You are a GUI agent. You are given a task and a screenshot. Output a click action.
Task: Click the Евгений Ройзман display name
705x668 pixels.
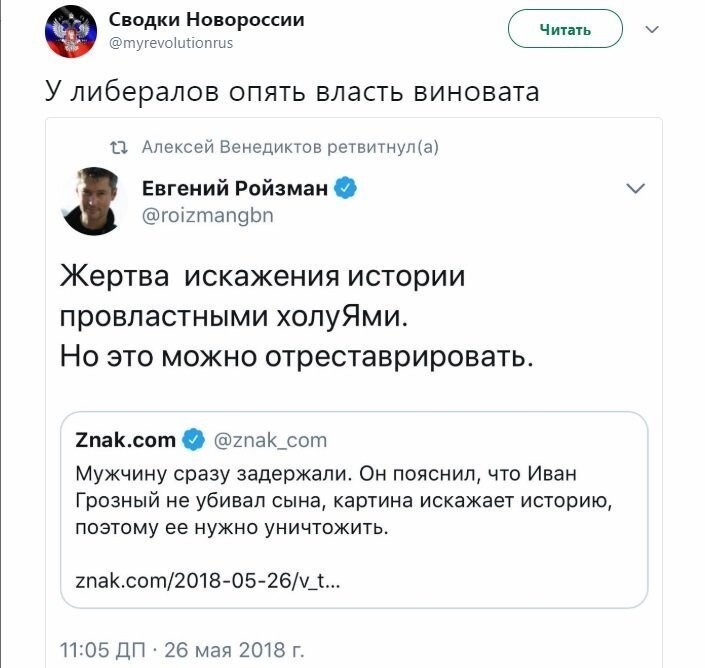pyautogui.click(x=235, y=188)
